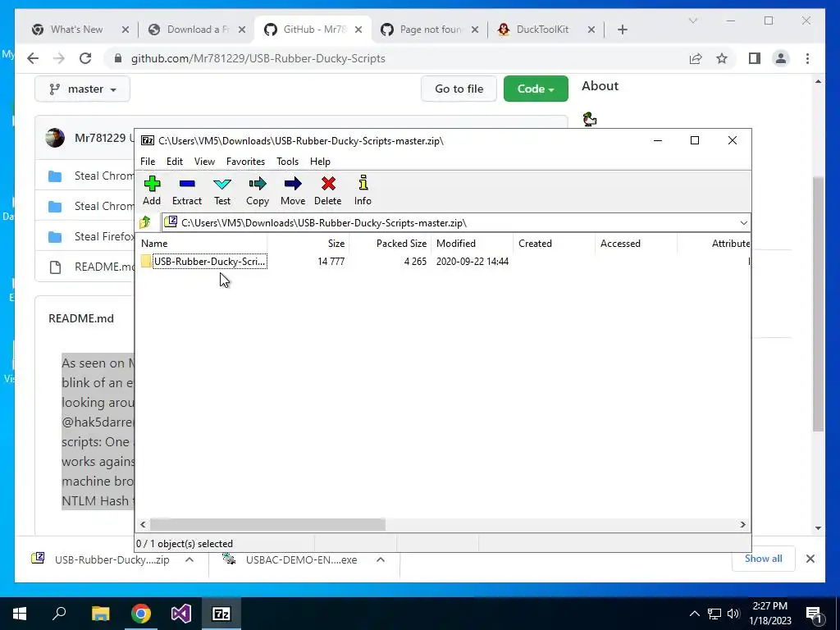Click the Add toolbar icon in 7-Zip
840x630 pixels.
[152, 190]
